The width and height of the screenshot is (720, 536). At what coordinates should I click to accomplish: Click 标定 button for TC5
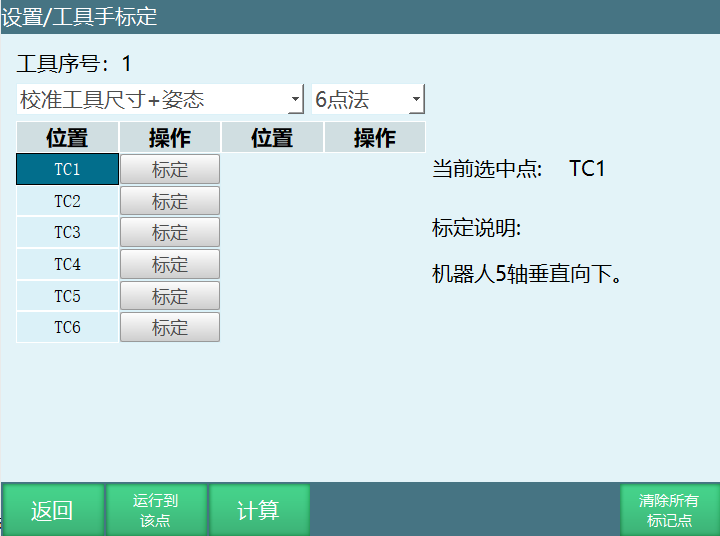[x=170, y=296]
